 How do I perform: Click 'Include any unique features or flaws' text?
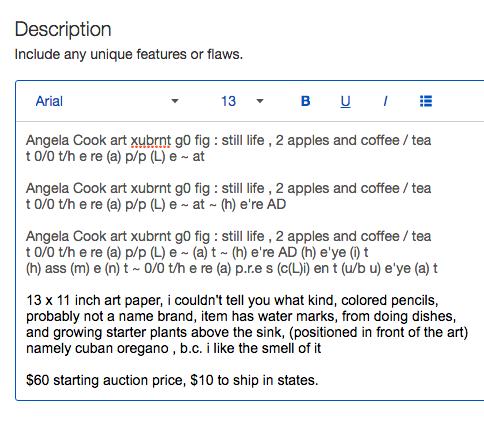coord(129,54)
